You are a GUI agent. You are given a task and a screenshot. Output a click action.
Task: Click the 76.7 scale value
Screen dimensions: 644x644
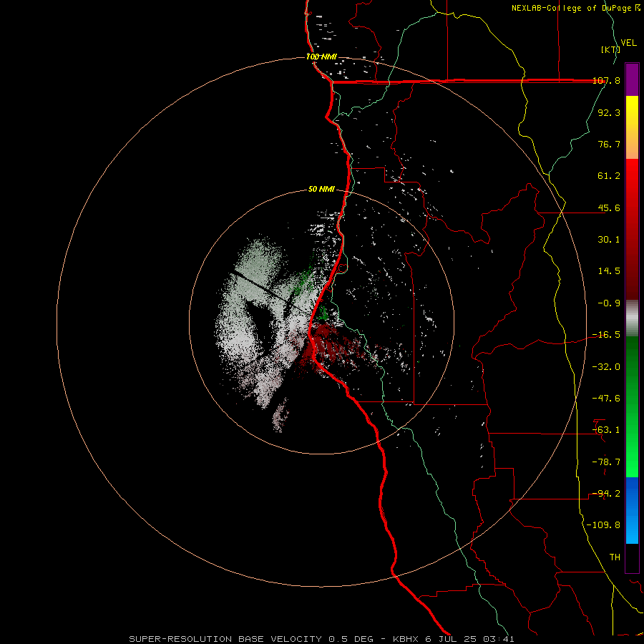pyautogui.click(x=609, y=144)
